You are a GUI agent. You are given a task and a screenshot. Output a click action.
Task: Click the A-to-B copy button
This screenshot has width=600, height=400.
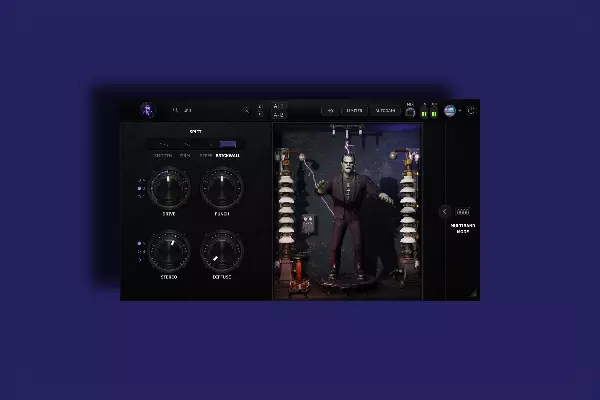pyautogui.click(x=279, y=114)
